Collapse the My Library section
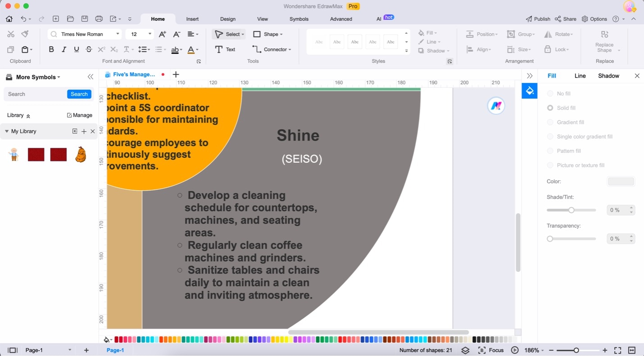 (x=7, y=131)
